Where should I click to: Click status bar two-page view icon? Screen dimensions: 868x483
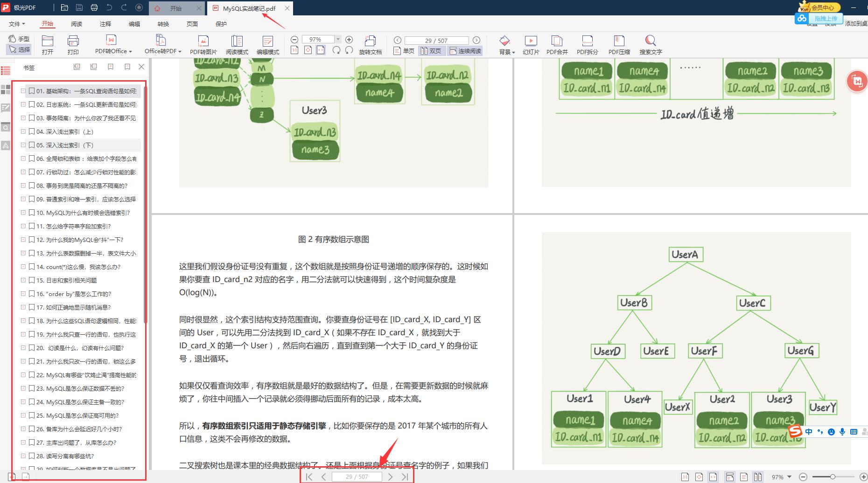[x=758, y=477]
